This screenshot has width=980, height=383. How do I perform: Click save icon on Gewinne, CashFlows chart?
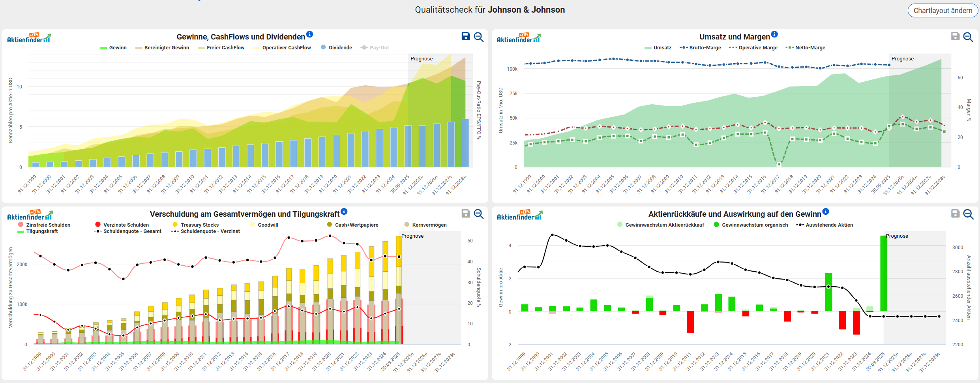[466, 37]
